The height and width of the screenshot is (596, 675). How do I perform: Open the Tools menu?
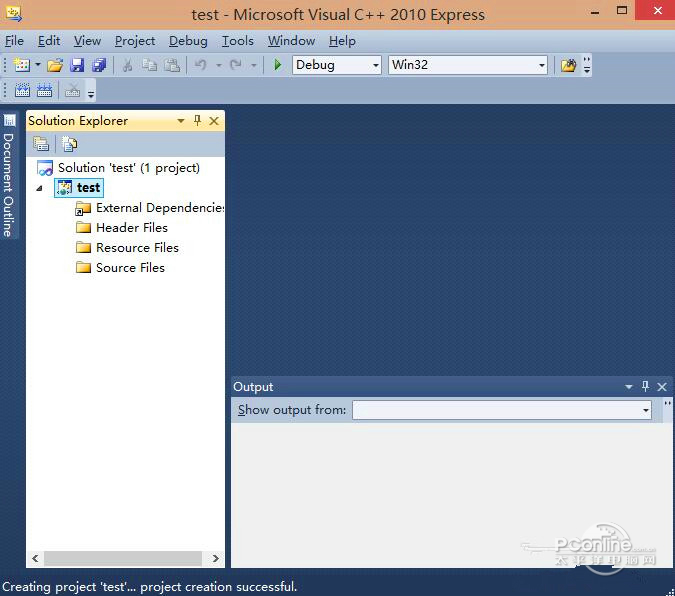(237, 41)
